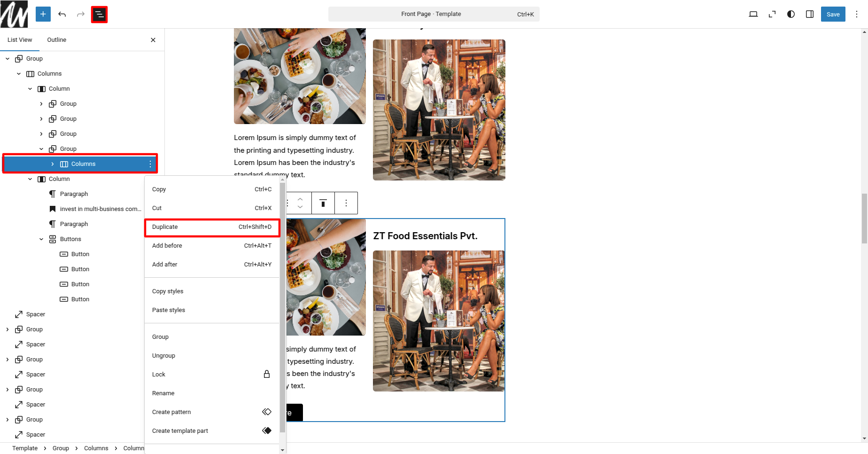Collapse the Buttons block in list view
Viewport: 868px width, 454px height.
pyautogui.click(x=41, y=239)
